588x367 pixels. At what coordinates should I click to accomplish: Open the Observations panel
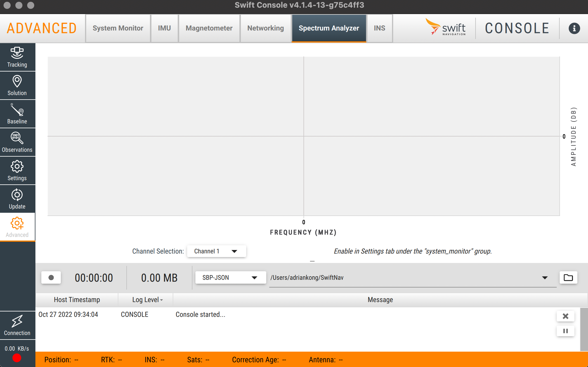pos(17,142)
